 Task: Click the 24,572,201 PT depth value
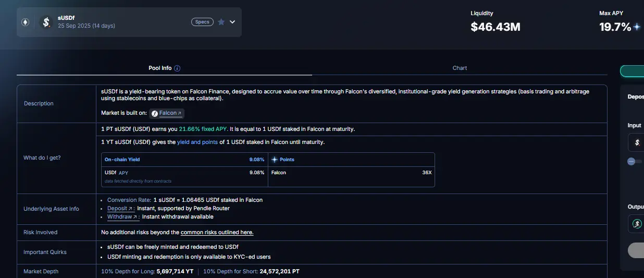(x=279, y=272)
